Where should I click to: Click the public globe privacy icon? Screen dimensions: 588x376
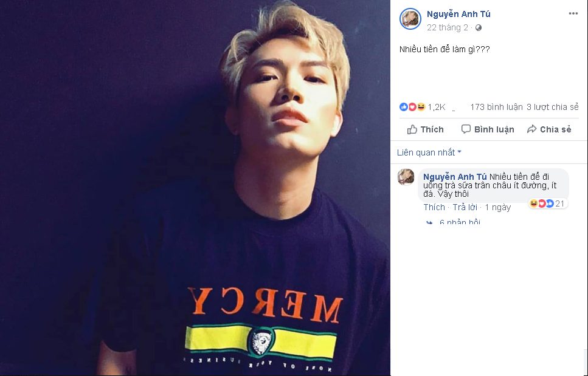click(479, 28)
